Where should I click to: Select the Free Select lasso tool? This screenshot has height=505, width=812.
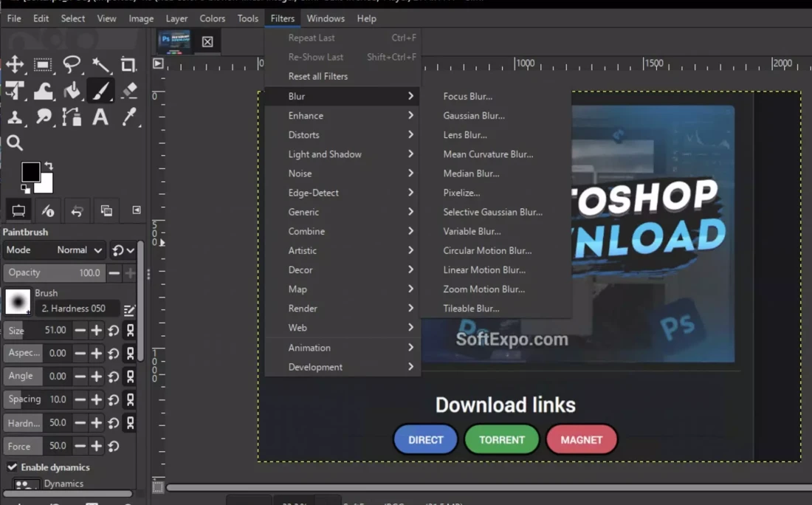click(x=72, y=65)
